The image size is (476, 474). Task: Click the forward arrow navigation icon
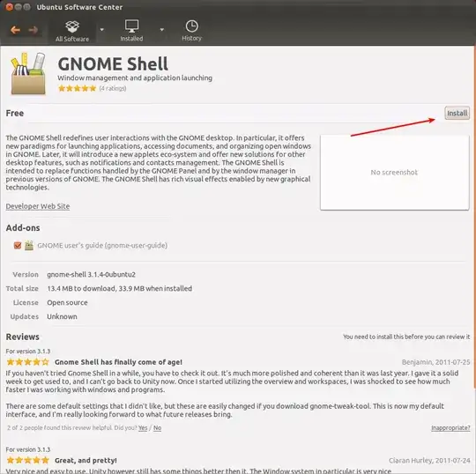tap(33, 30)
